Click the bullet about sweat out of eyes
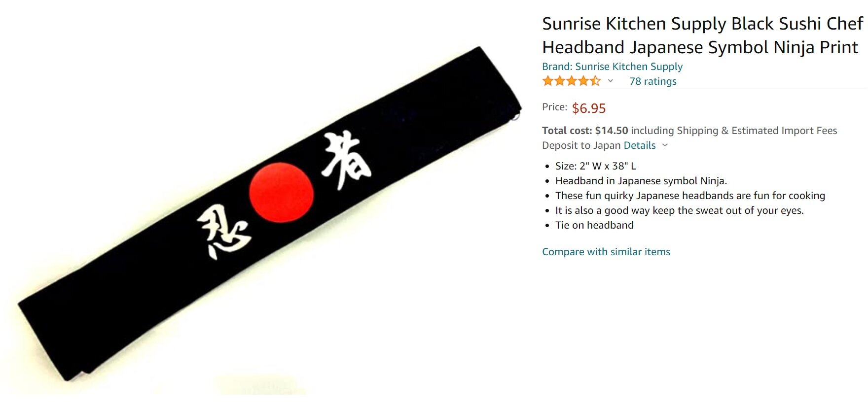Viewport: 868px width, 406px height. click(x=680, y=210)
